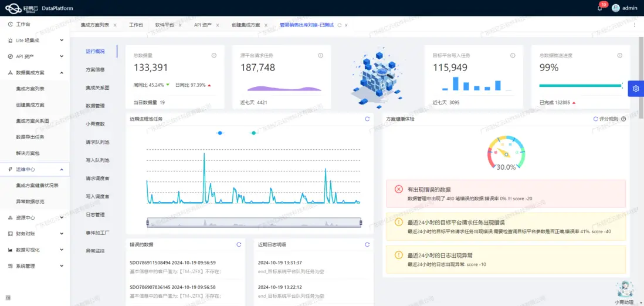Screen dimensions: 644x306
Task: Click the info icon on 目标平台写入任务 card
Action: [x=513, y=56]
